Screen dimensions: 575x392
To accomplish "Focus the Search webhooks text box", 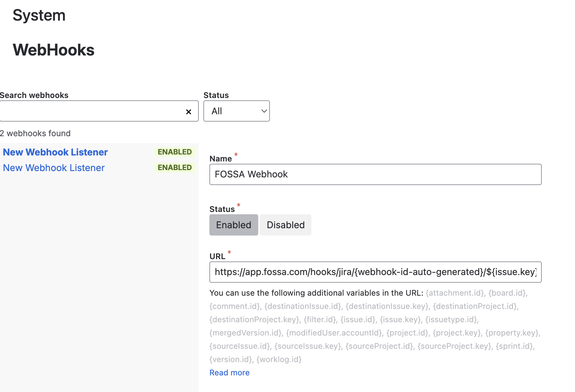I will pyautogui.click(x=91, y=111).
